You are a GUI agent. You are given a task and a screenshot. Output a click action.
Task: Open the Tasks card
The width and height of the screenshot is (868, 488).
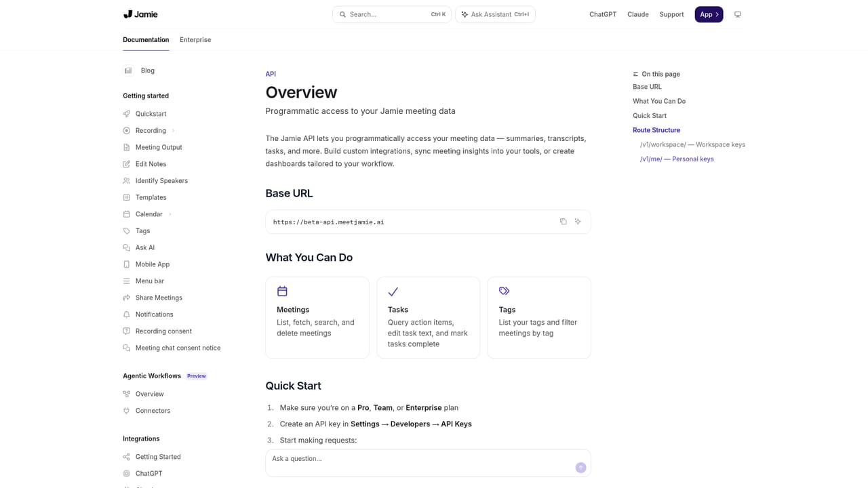429,317
